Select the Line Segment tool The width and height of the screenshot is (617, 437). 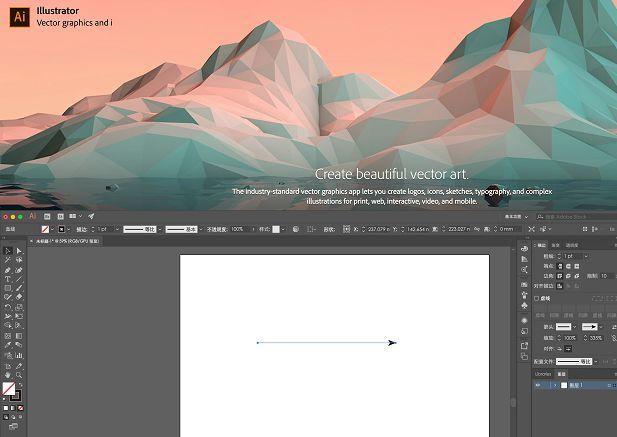coord(19,279)
